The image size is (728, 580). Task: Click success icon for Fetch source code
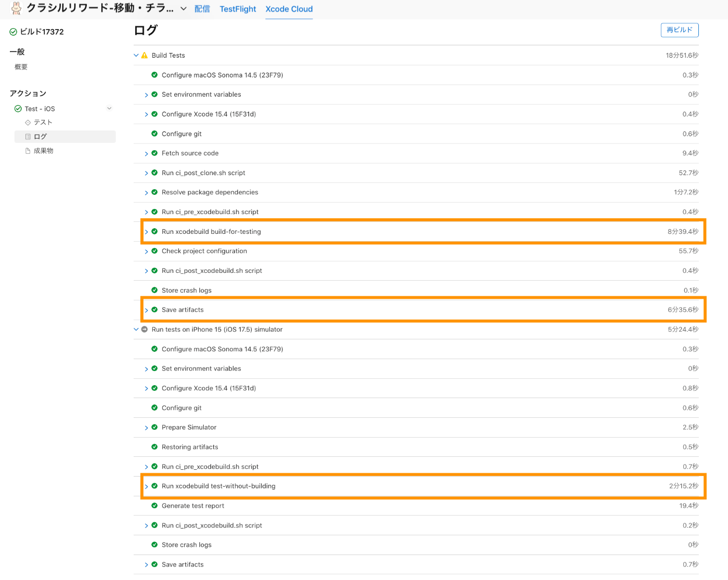click(154, 153)
